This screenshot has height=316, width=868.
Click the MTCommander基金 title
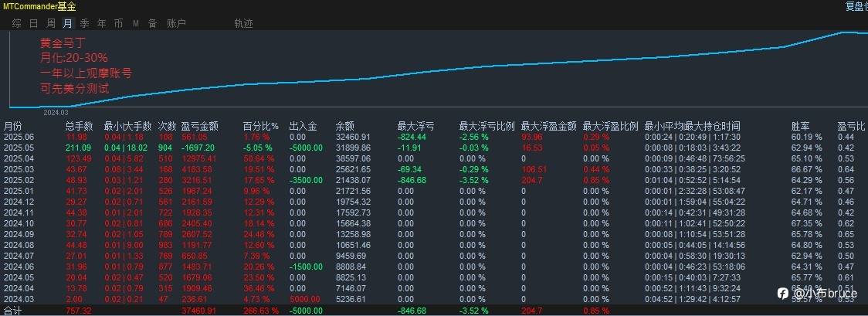pyautogui.click(x=40, y=6)
